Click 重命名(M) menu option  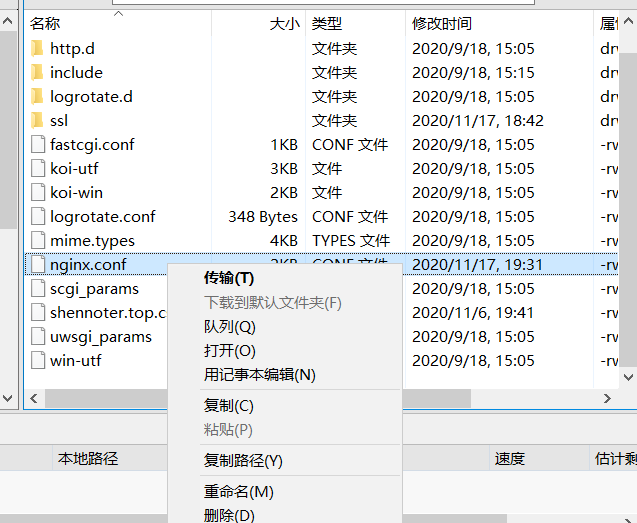(238, 491)
